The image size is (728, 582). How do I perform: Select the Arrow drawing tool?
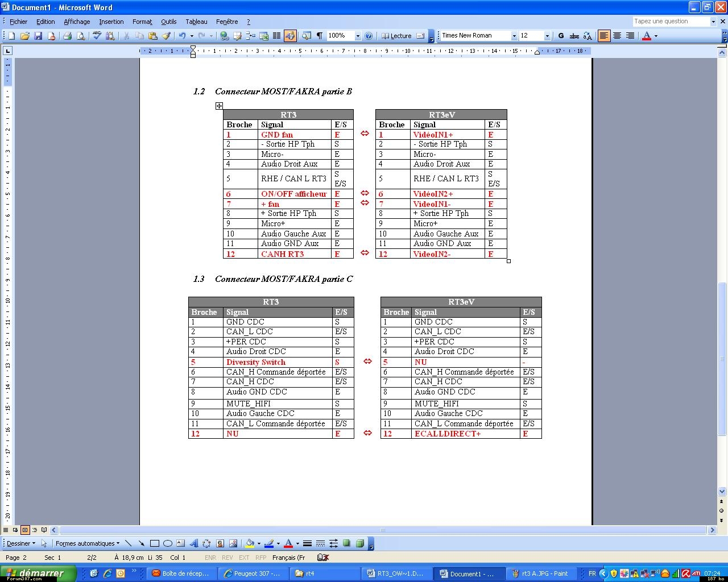pos(141,543)
